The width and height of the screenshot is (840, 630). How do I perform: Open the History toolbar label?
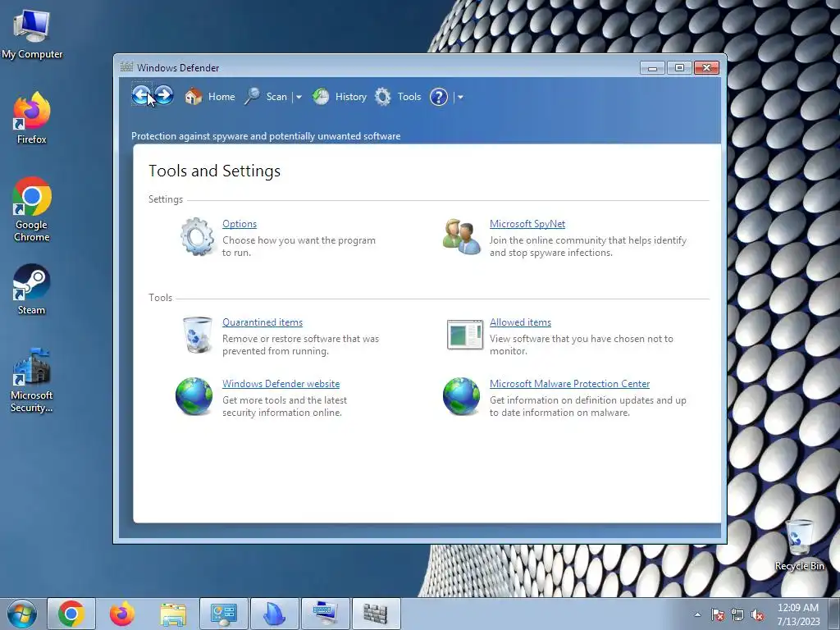351,97
